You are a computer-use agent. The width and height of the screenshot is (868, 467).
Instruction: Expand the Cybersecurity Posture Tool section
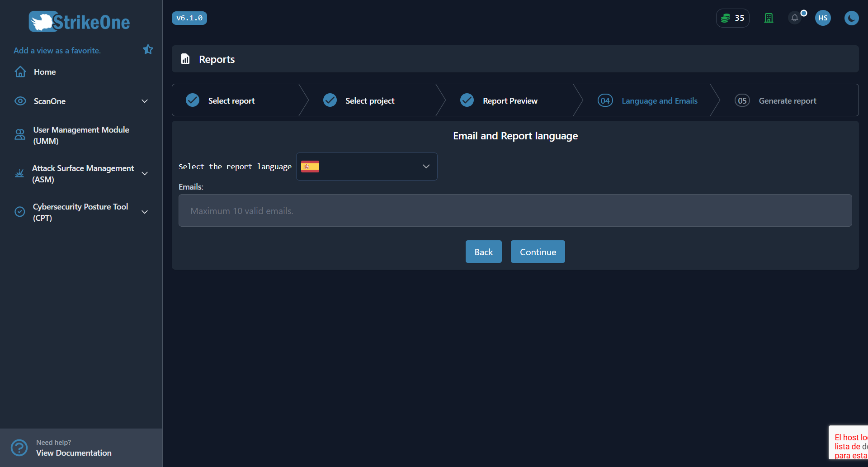145,212
